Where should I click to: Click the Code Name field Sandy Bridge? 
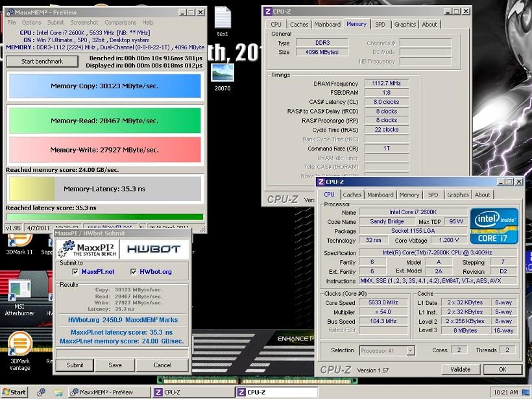387,221
